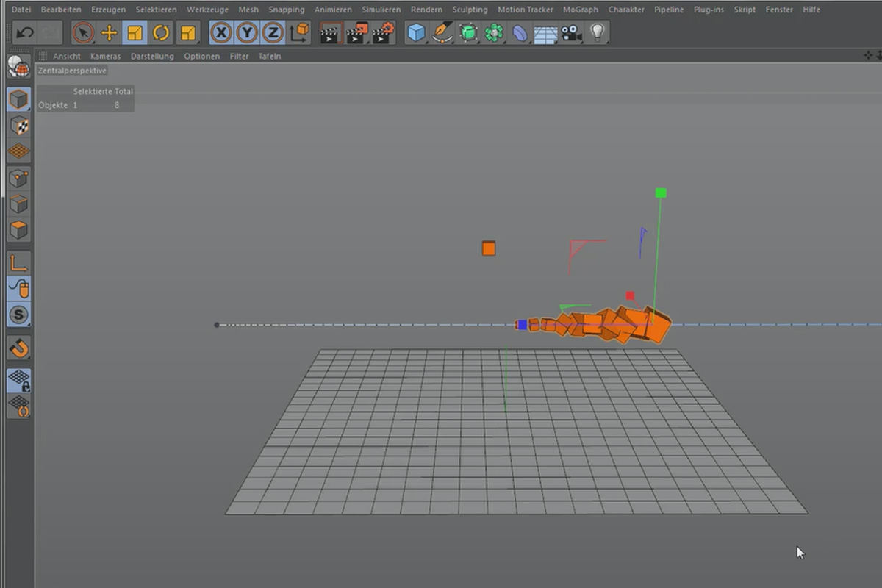Open the Kameras viewport dropdown menu
882x588 pixels.
tap(105, 56)
